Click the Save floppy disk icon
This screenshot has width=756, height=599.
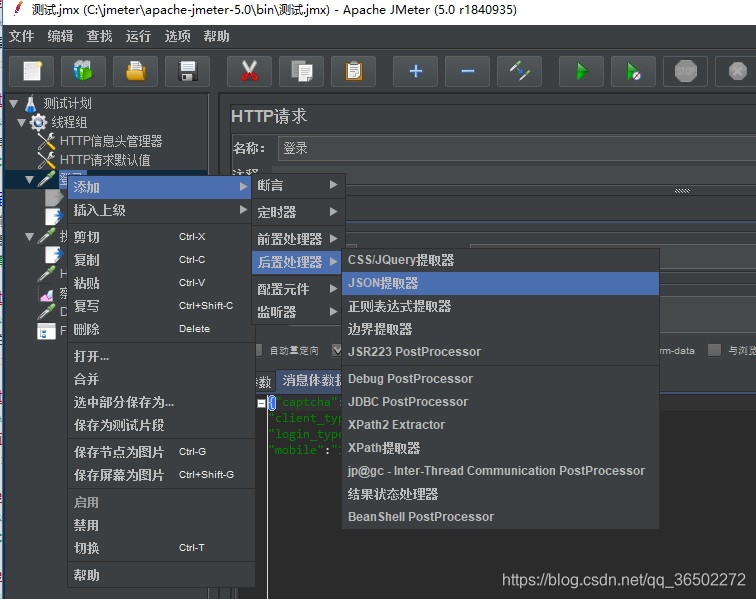[x=188, y=71]
